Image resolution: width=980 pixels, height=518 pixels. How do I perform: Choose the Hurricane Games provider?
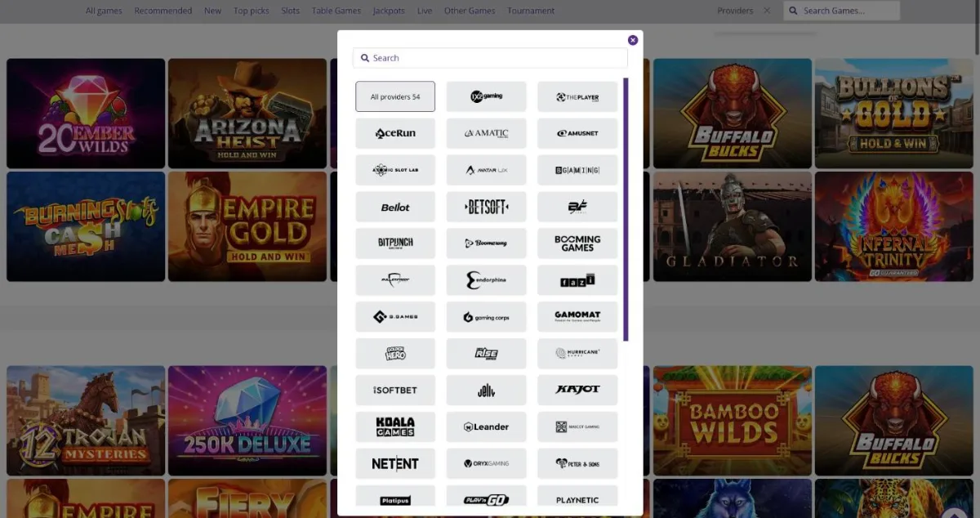(577, 354)
